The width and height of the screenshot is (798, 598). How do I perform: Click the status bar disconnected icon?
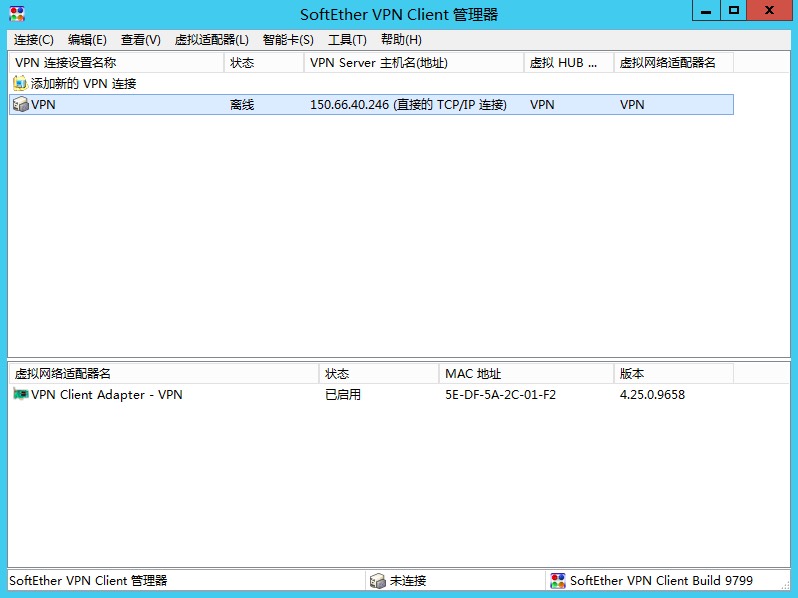(378, 580)
